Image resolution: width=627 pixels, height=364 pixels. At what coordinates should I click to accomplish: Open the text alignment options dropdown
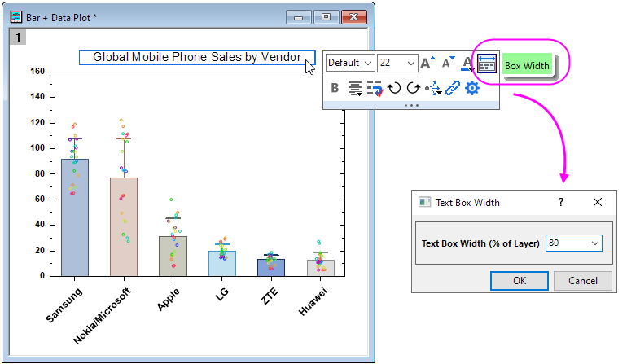coord(355,88)
